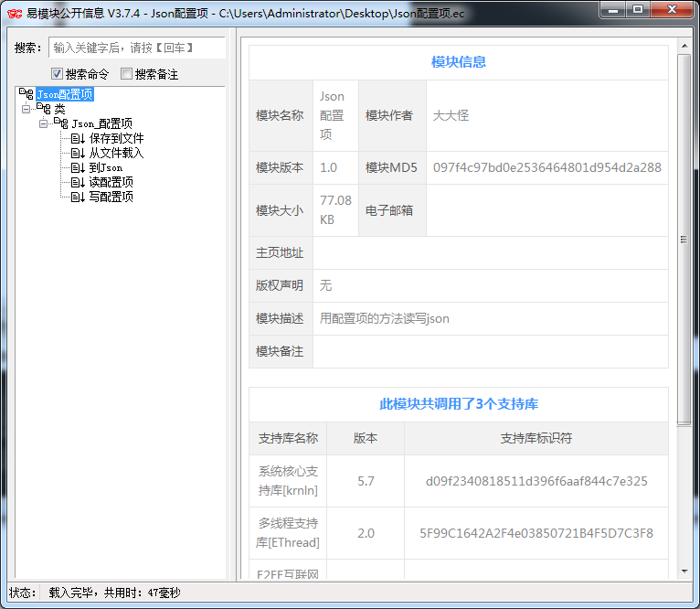Select 到Json in the tree
The image size is (700, 609).
(106, 167)
